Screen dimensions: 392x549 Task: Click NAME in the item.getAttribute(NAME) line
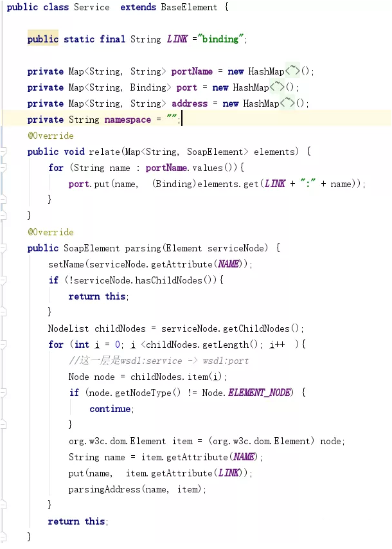click(244, 457)
